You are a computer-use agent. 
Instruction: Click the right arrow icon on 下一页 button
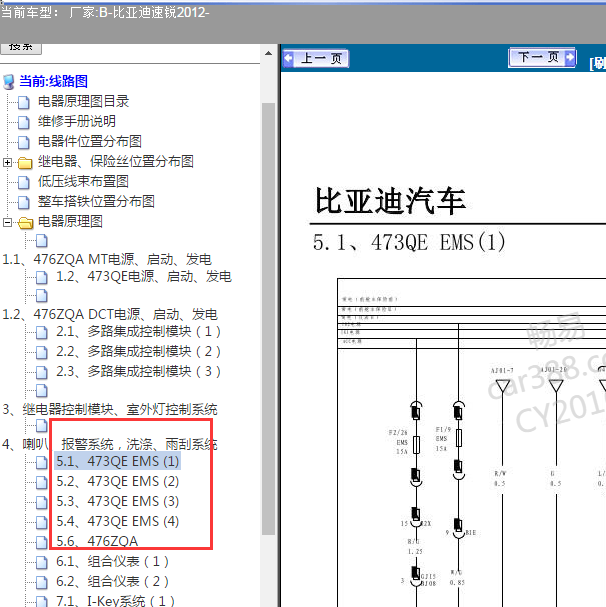[x=570, y=57]
